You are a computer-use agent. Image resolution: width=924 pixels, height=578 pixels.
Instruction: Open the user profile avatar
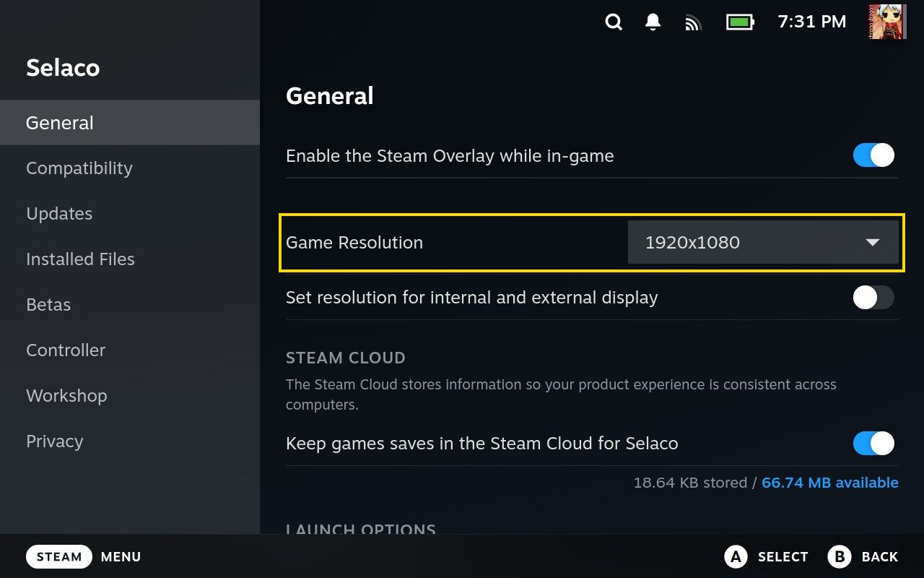tap(887, 22)
